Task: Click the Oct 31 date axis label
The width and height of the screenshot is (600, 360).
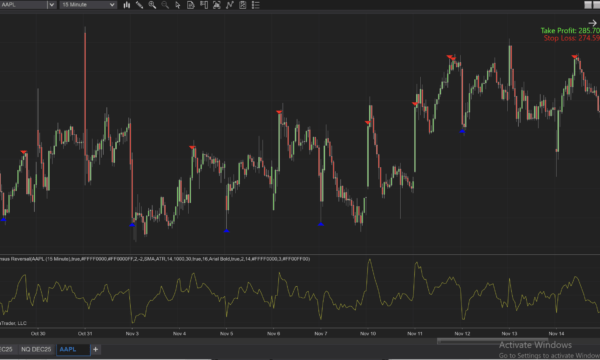Action: point(85,334)
